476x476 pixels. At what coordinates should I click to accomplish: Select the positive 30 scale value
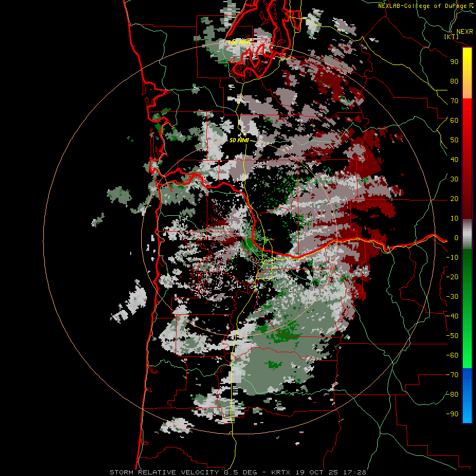coord(454,179)
